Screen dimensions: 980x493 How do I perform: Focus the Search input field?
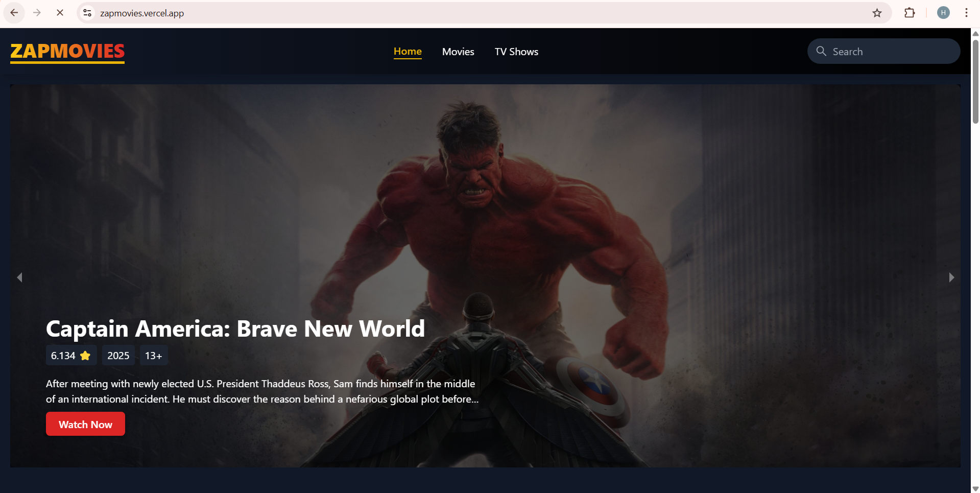(x=884, y=51)
